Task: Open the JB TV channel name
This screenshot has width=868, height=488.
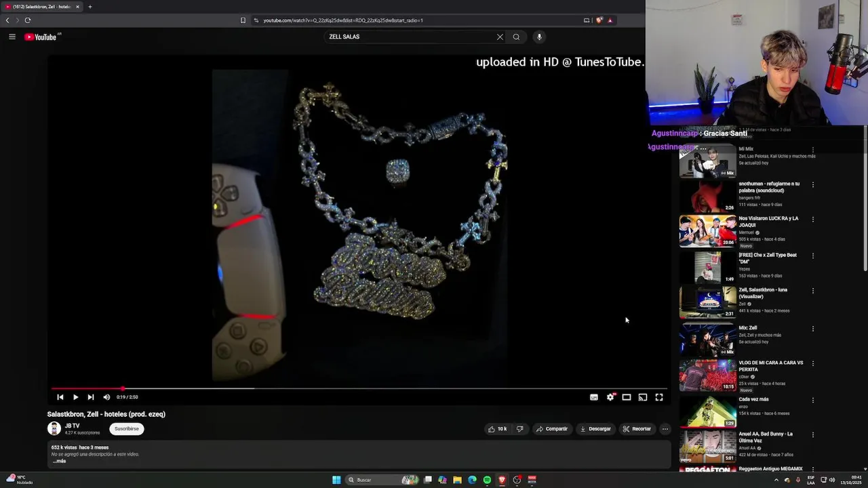Action: (72, 426)
